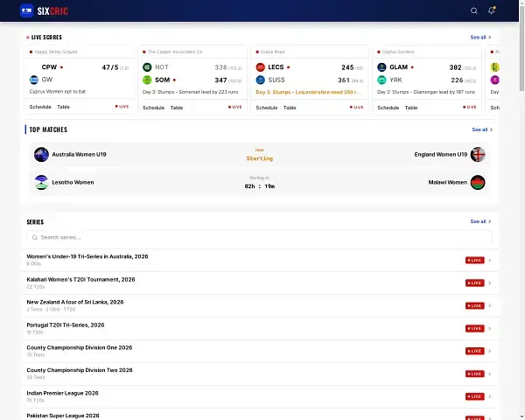Open Table tab on NOT vs SOM card
The height and width of the screenshot is (420, 525).
tap(177, 108)
